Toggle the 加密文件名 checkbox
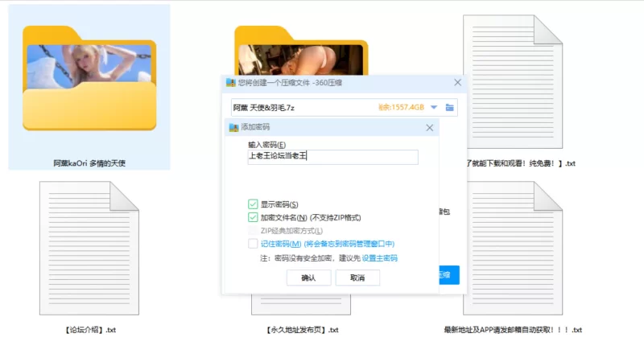 pos(254,217)
